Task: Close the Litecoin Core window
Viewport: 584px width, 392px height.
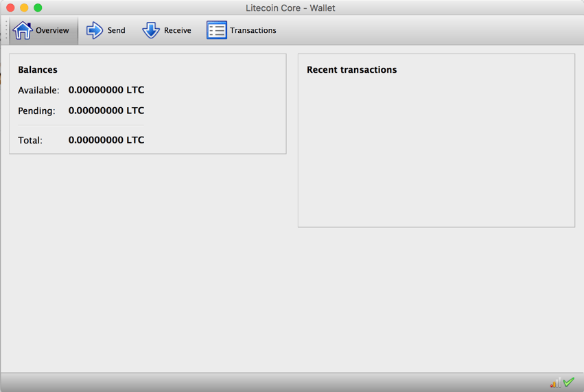Action: [10, 8]
